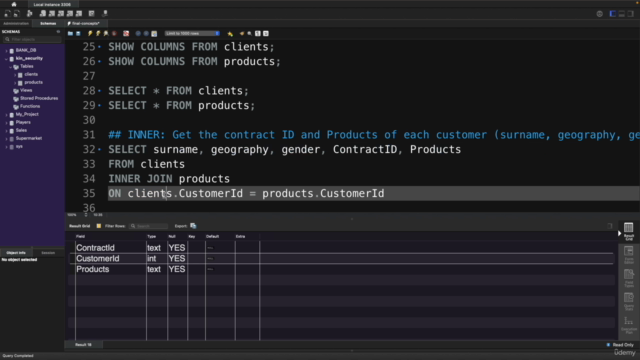This screenshot has height=360, width=640.
Task: Create a new stored procedure via toolbar
Action: coord(70,13)
